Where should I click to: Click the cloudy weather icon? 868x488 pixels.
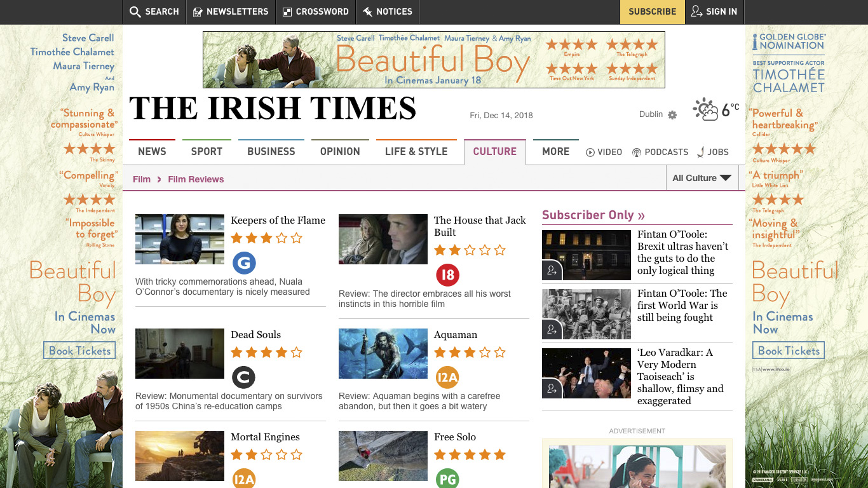(705, 109)
